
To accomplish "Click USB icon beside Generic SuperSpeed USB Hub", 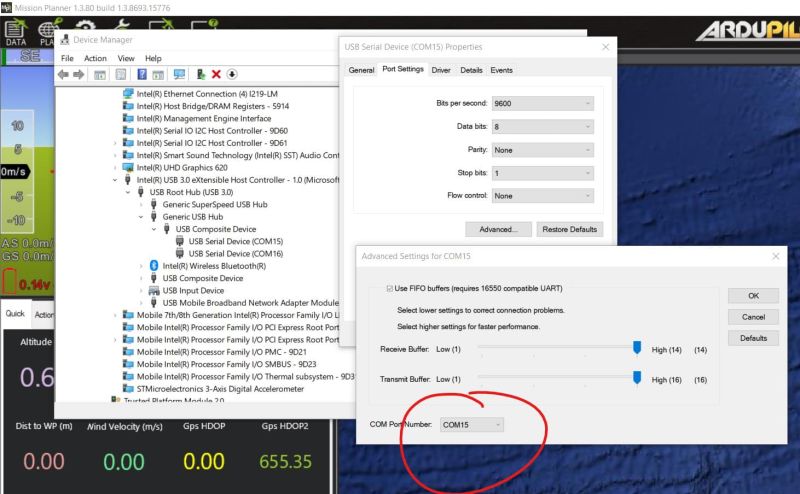I will (x=154, y=205).
